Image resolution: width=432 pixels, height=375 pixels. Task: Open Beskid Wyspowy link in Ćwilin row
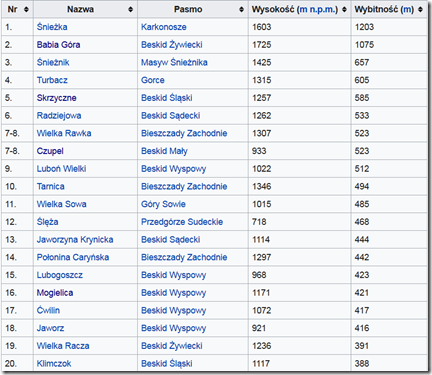pos(174,310)
